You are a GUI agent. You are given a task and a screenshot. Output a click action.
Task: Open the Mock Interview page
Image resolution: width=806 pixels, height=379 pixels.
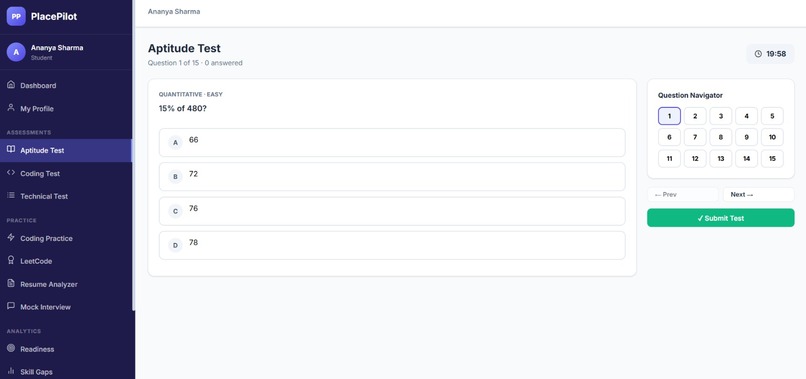[66, 306]
